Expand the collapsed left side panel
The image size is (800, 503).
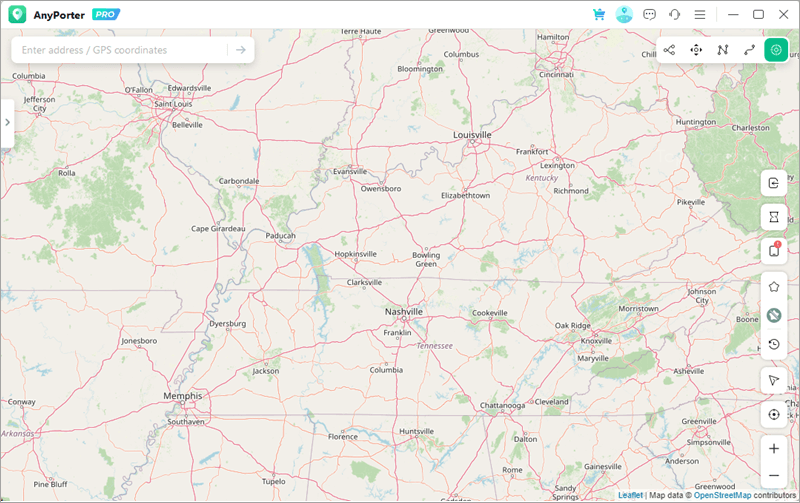(x=7, y=122)
